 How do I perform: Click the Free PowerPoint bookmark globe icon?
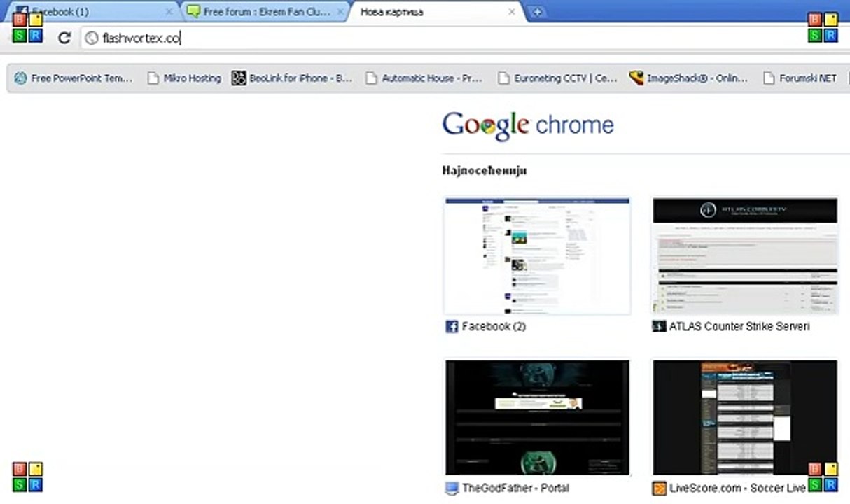(20, 78)
